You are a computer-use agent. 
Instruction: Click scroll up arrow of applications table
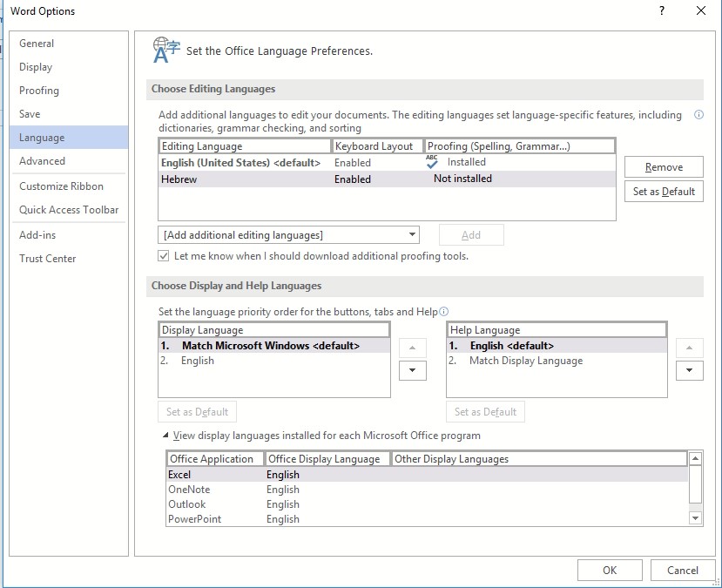tap(695, 458)
